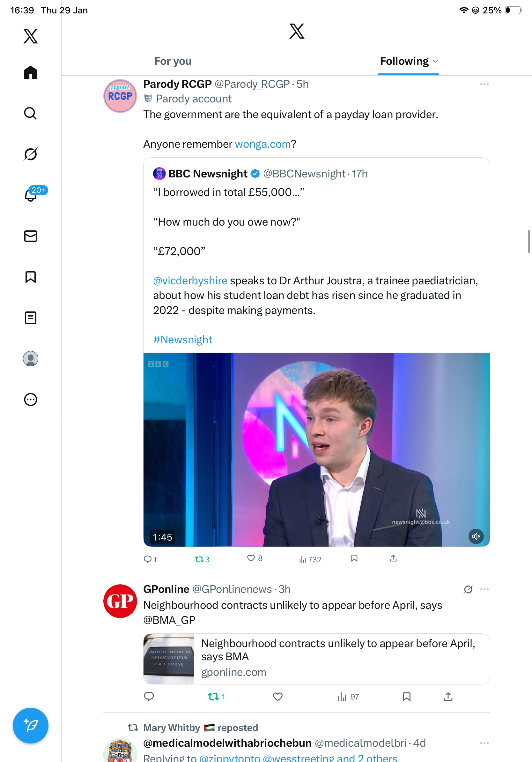Tap the compose new post button
Screen dimensions: 532x762
click(31, 726)
